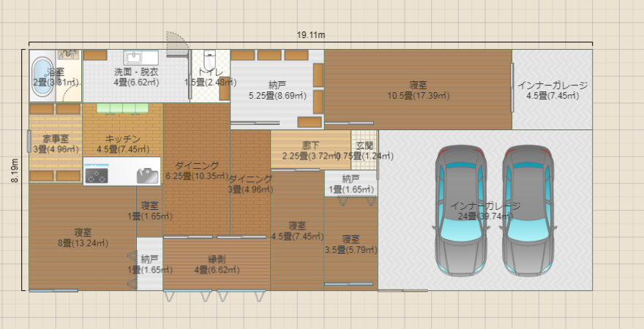This screenshot has height=329, width=644.
Task: Select the toilet fixture in トイレ
Action: coord(209,58)
